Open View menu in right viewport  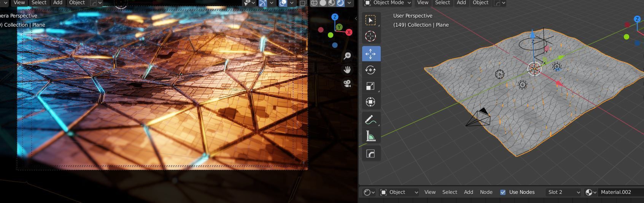click(x=423, y=3)
